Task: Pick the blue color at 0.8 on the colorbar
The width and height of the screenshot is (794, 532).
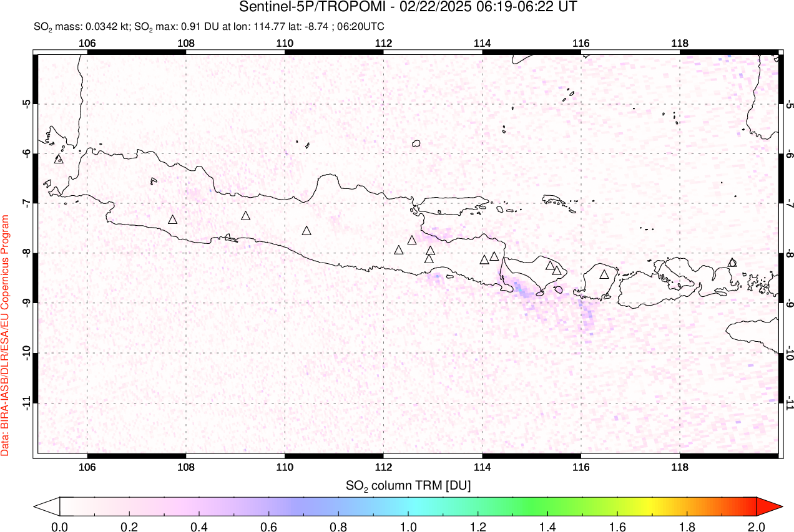Action: [338, 506]
